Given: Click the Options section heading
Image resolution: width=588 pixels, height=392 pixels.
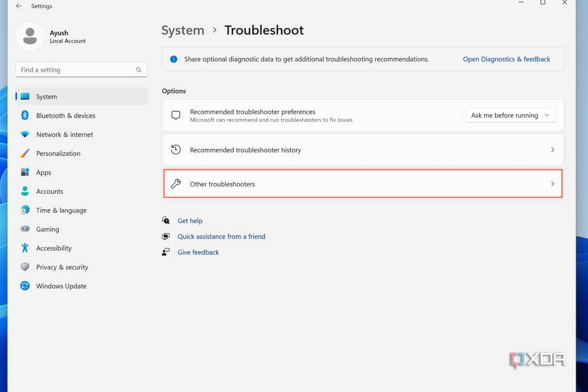Looking at the screenshot, I should (174, 91).
